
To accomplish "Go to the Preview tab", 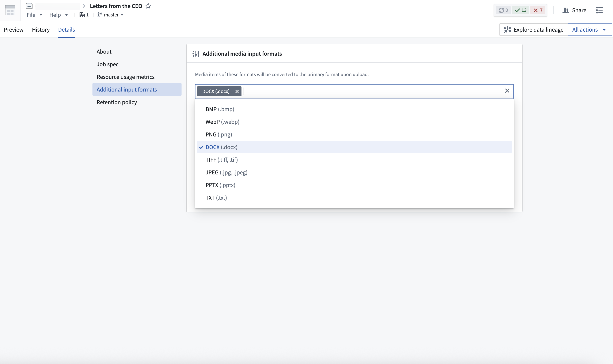I will pos(14,30).
